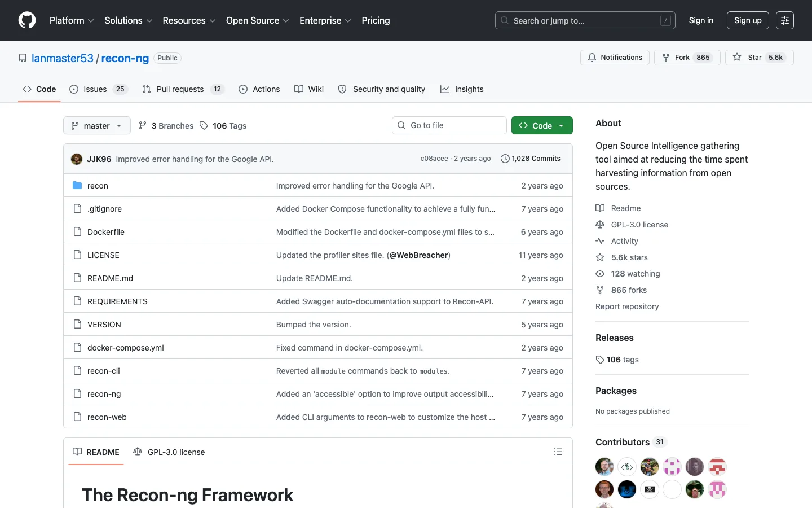Open the .gitignore file
Screen dimensions: 812x508
tap(104, 209)
